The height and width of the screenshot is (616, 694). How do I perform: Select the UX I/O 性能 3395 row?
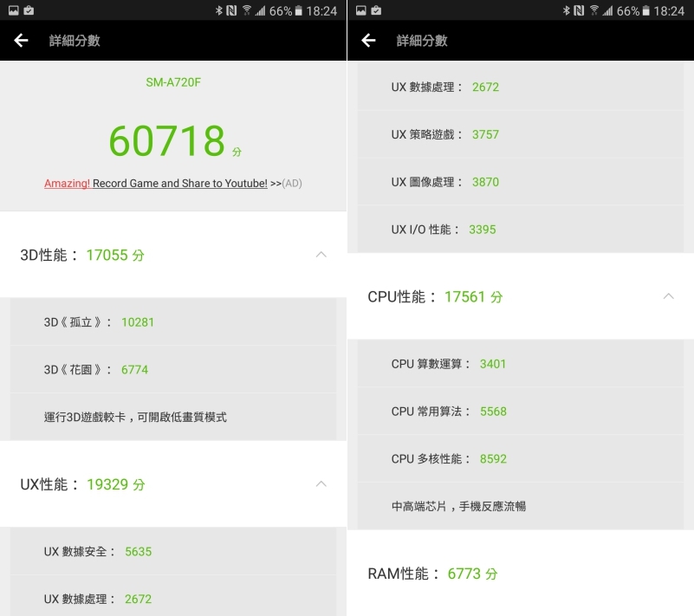click(x=521, y=229)
